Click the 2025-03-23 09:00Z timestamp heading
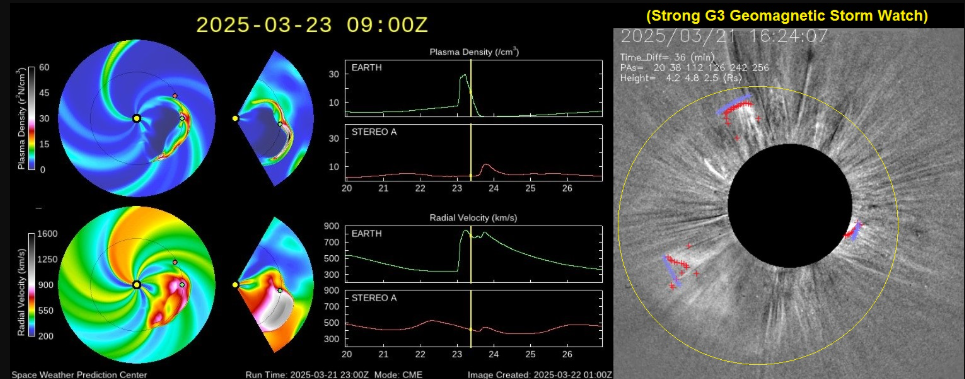Screen dimensions: 965x379 (311, 26)
